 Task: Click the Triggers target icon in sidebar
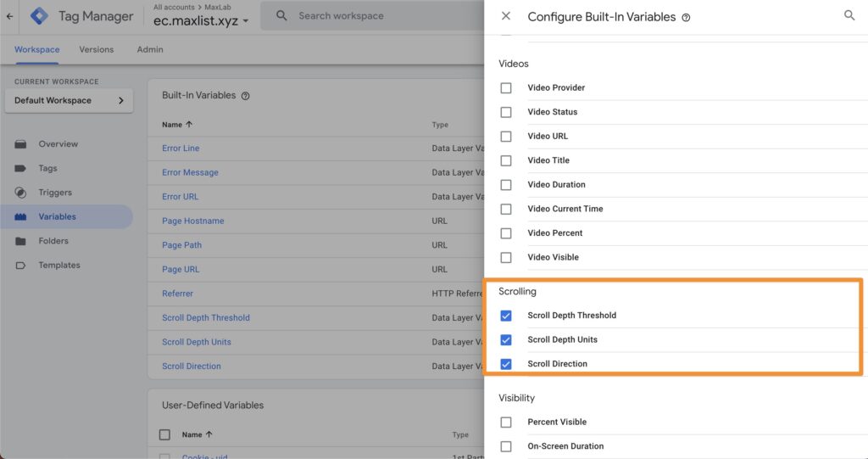click(x=20, y=193)
